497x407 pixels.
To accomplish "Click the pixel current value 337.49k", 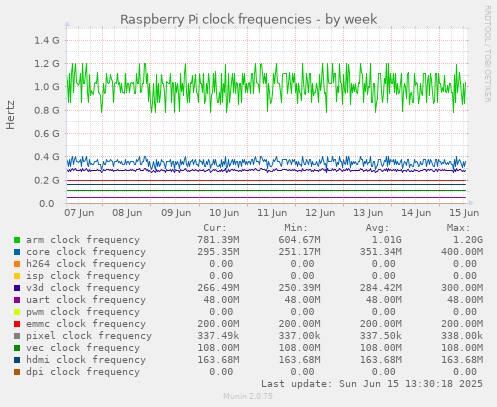I will coord(218,336).
